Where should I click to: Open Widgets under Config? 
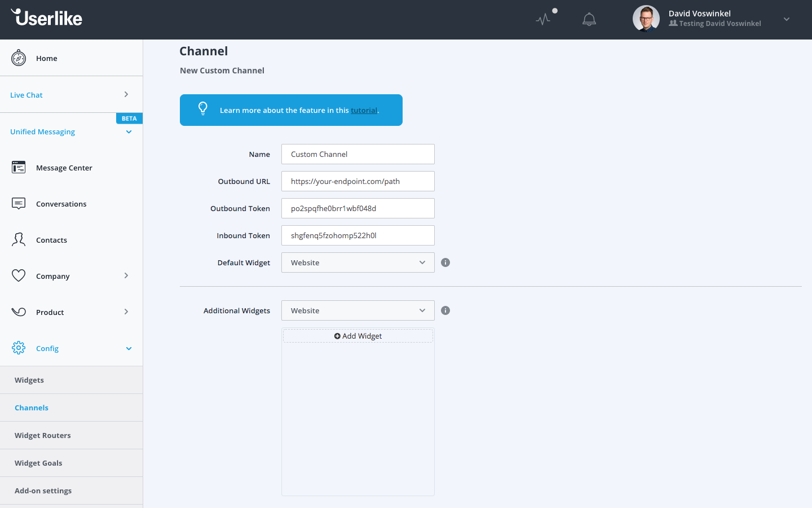click(x=71, y=380)
